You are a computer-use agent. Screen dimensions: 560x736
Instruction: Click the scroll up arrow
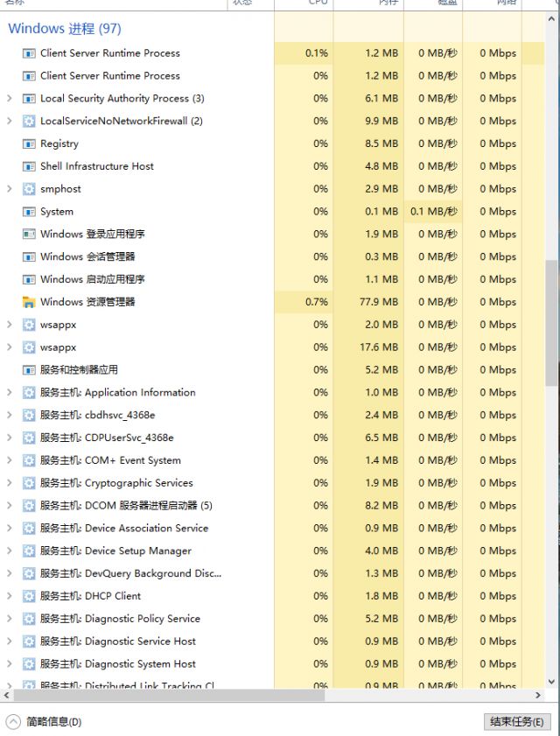click(551, 18)
